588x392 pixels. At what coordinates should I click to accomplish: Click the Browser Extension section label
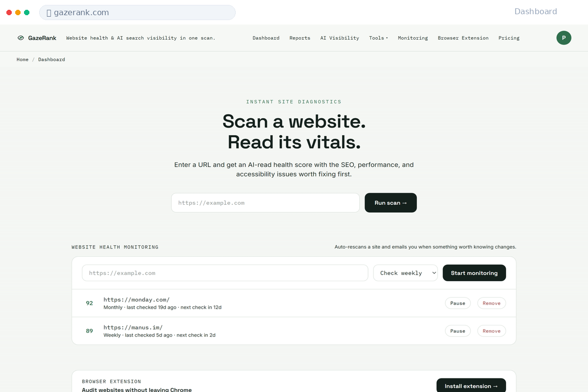coord(112,381)
